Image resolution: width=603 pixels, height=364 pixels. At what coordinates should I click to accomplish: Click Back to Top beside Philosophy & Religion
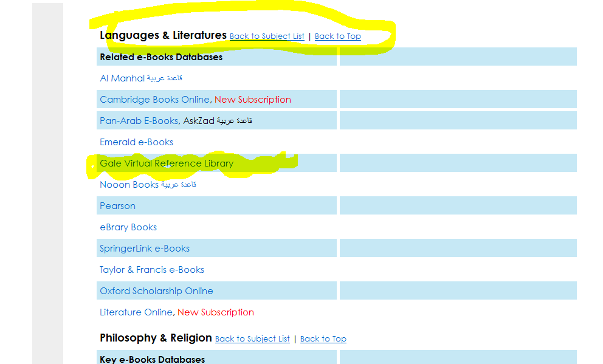(x=323, y=338)
